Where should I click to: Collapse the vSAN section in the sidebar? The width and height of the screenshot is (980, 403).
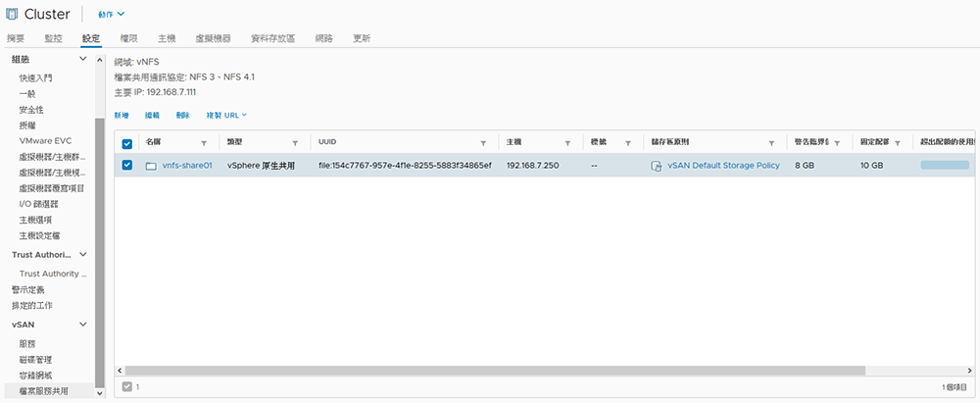tap(83, 325)
